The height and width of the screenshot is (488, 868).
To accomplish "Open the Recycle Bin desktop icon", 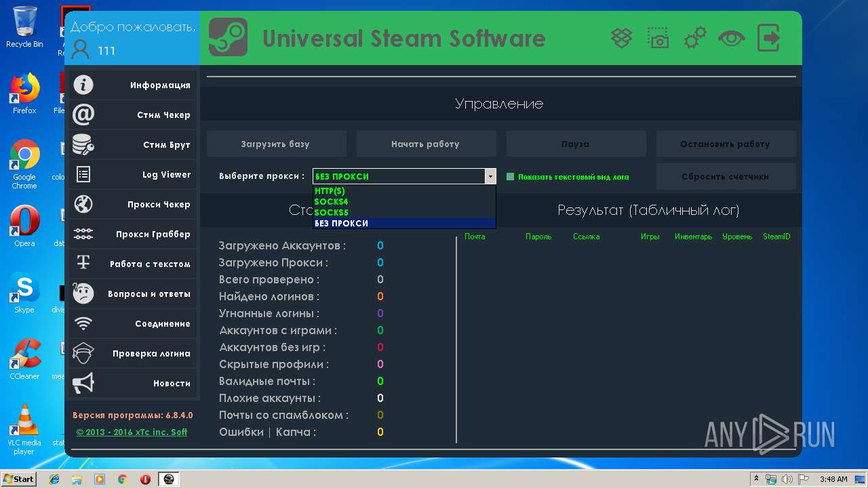I will [x=24, y=27].
